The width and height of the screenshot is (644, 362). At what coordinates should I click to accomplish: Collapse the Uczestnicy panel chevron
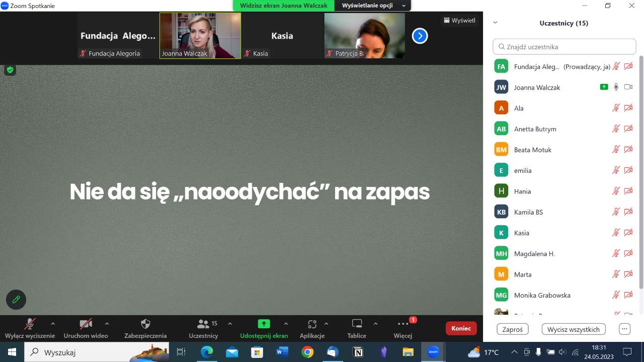coord(495,23)
